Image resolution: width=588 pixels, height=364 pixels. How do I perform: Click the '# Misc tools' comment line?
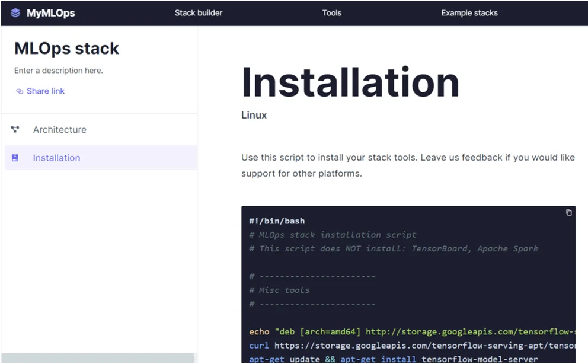(x=279, y=290)
